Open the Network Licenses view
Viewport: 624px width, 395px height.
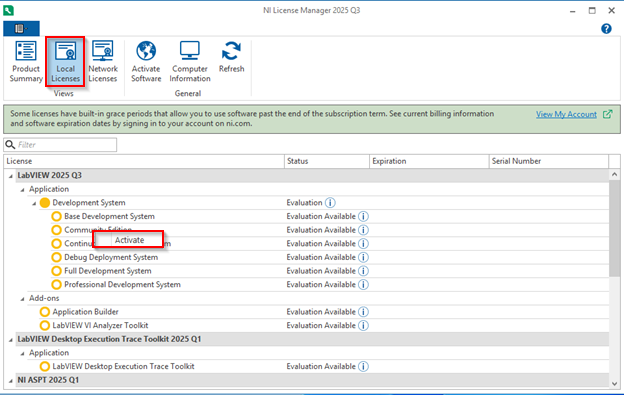[x=103, y=62]
